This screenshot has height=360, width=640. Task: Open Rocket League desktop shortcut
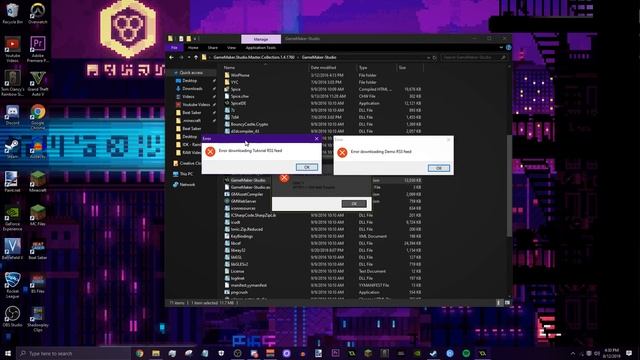pos(12,285)
